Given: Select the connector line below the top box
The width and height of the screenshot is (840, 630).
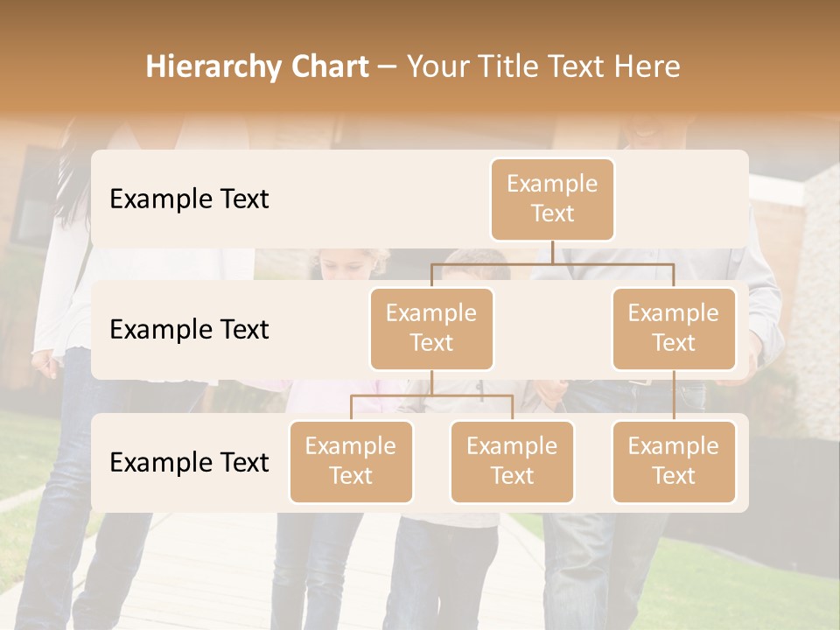Looking at the screenshot, I should pos(552,252).
